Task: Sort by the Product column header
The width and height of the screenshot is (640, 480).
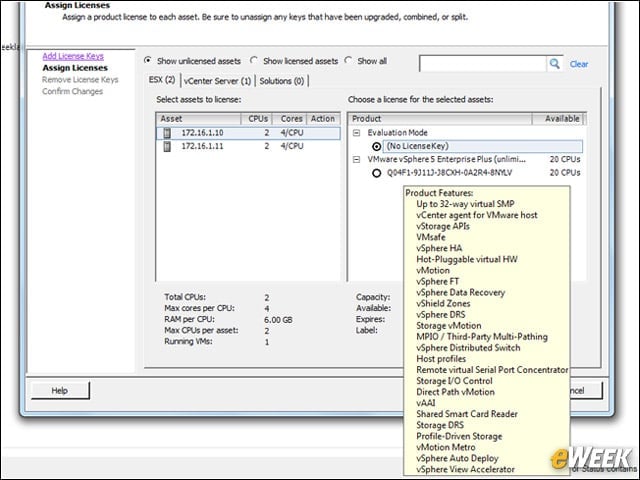Action: point(440,119)
